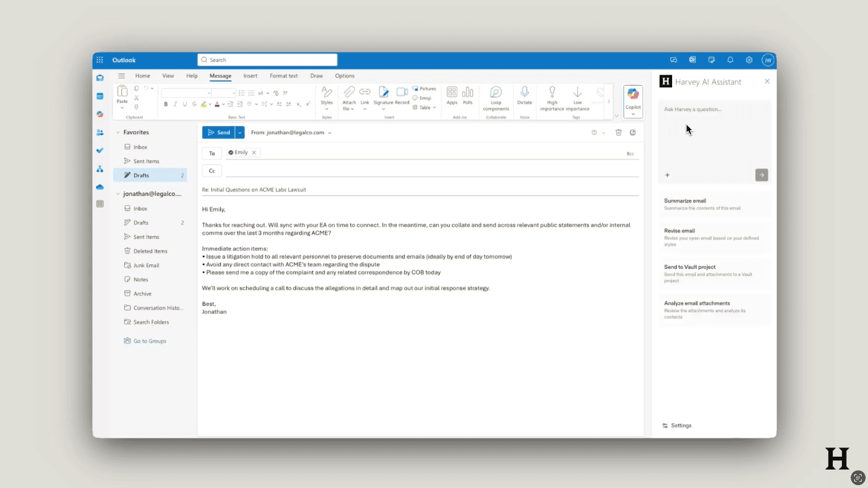The image size is (868, 488).
Task: Click the Attach file paperclip icon
Action: point(349,93)
